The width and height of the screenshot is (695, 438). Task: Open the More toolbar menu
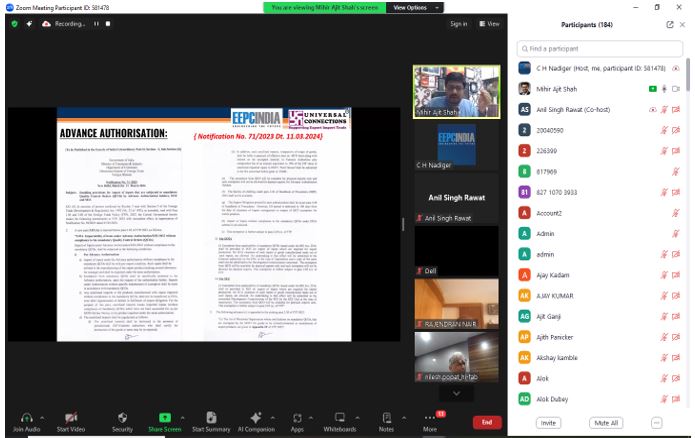pyautogui.click(x=430, y=418)
